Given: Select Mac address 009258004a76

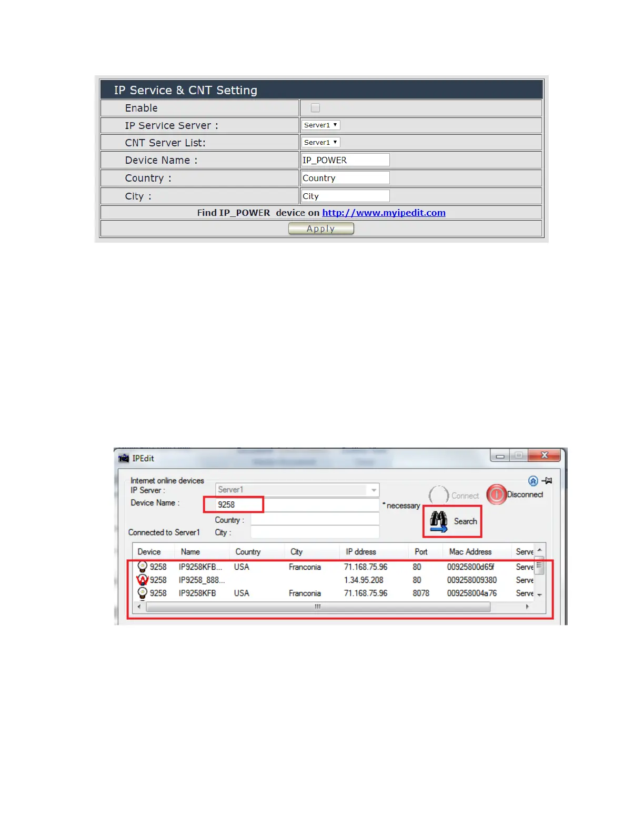Looking at the screenshot, I should tap(472, 593).
